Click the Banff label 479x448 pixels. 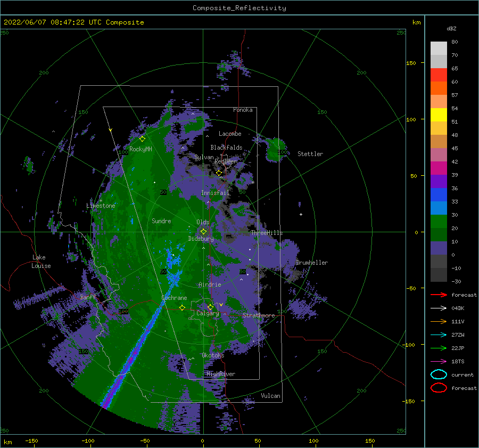coord(88,297)
